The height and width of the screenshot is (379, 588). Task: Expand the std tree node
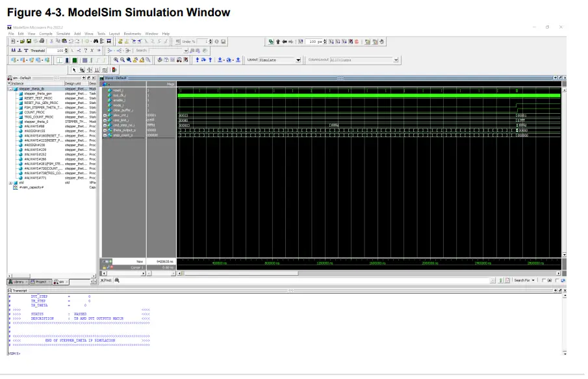(x=10, y=183)
